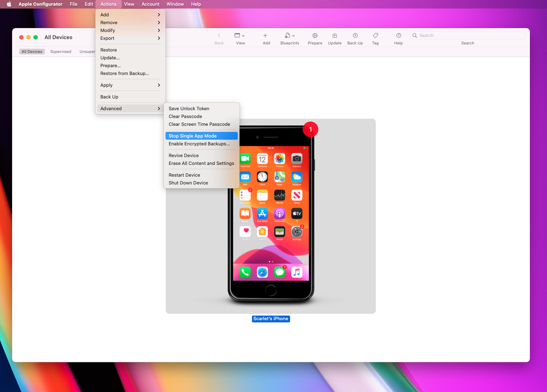Click the View toolbar icon
547x392 pixels.
[240, 38]
